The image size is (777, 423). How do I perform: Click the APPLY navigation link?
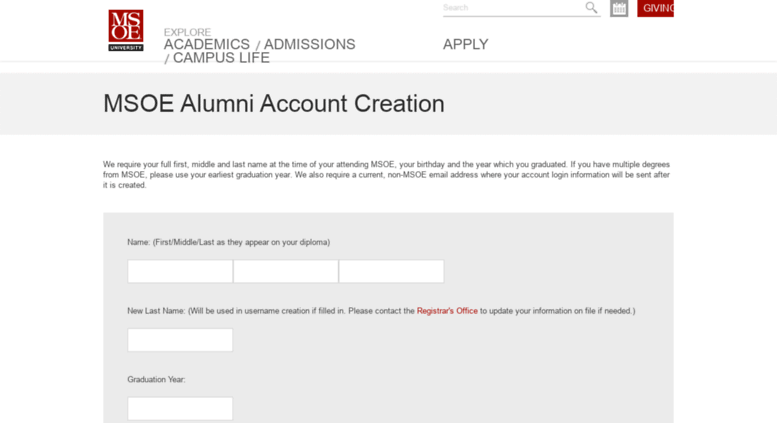coord(465,44)
